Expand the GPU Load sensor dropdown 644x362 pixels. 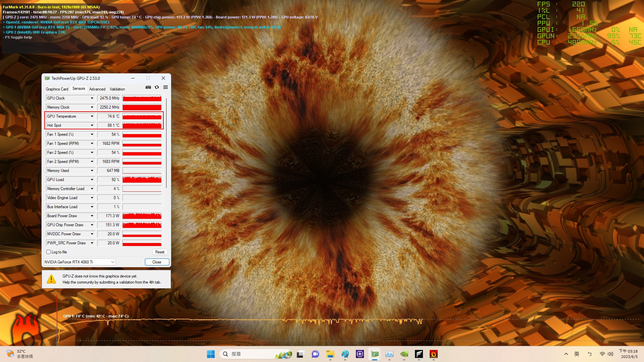coord(92,180)
